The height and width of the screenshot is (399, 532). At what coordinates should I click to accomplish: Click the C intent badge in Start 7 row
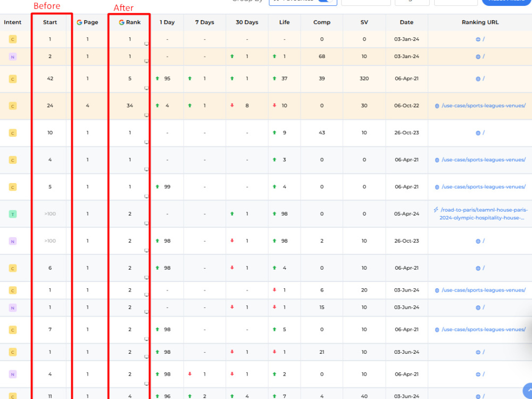13,330
